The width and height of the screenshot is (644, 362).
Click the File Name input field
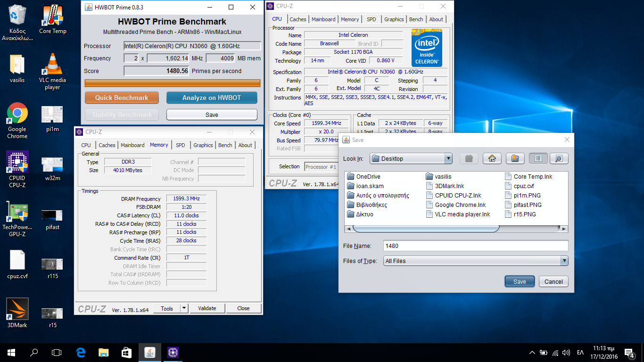tap(475, 246)
